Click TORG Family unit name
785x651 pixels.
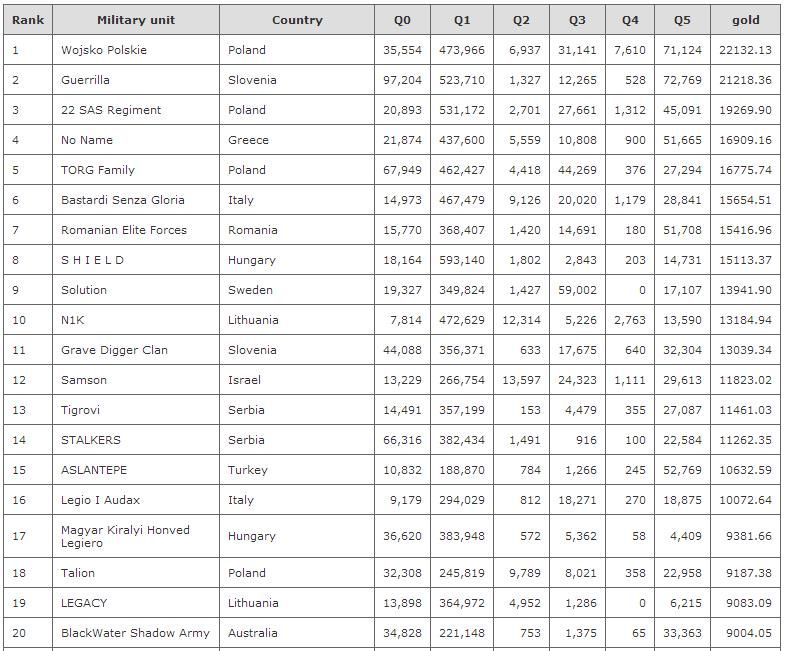pos(98,170)
